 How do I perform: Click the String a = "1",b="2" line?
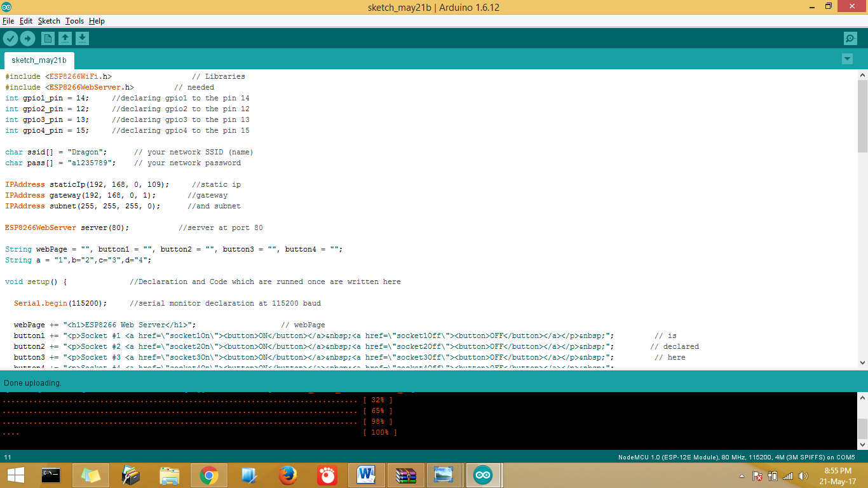(x=78, y=260)
